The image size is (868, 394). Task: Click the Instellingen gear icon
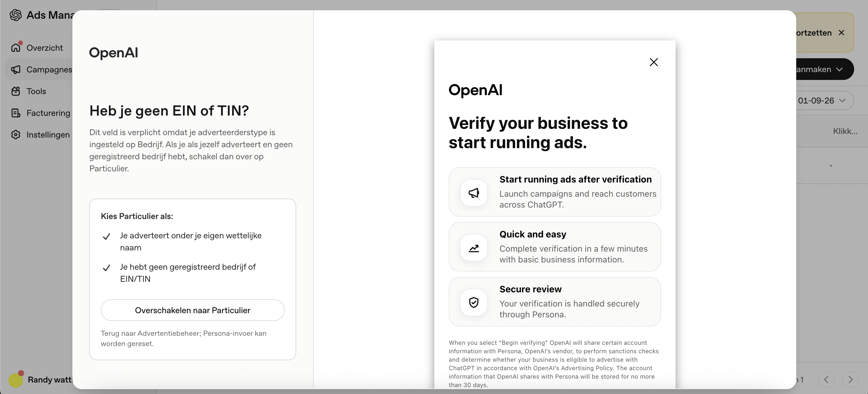click(16, 135)
